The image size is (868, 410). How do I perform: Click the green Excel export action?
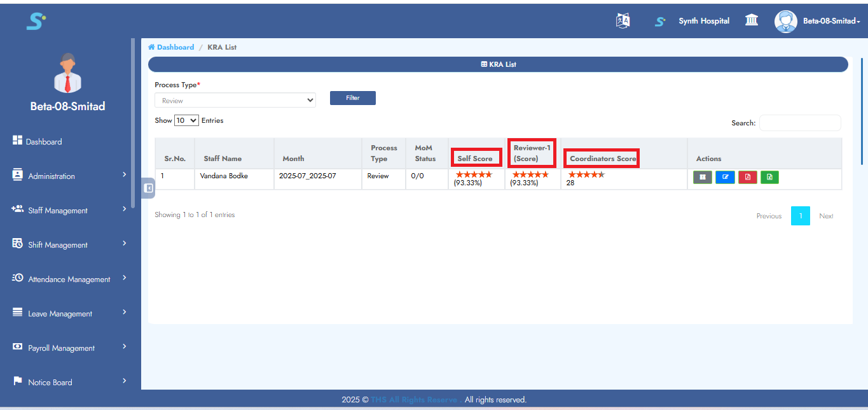coord(769,178)
